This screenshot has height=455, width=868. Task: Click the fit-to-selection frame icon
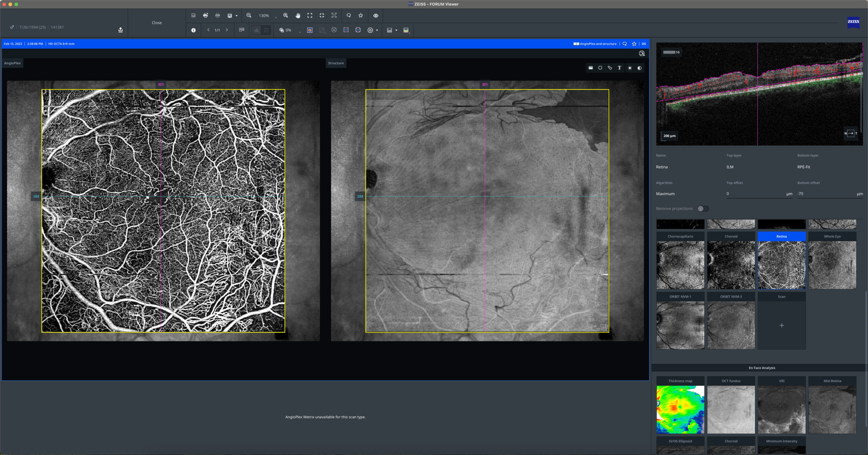334,16
